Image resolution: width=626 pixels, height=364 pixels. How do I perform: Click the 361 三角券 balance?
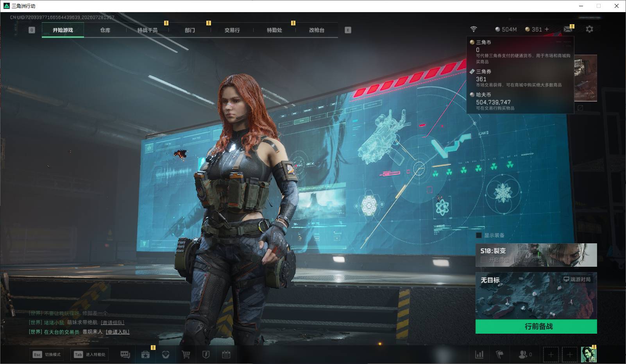pyautogui.click(x=534, y=29)
